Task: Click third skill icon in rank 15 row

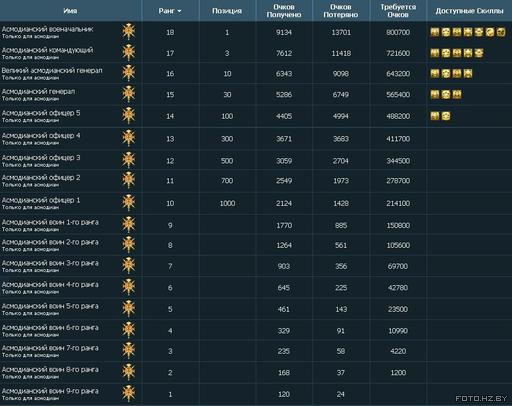Action: [457, 94]
